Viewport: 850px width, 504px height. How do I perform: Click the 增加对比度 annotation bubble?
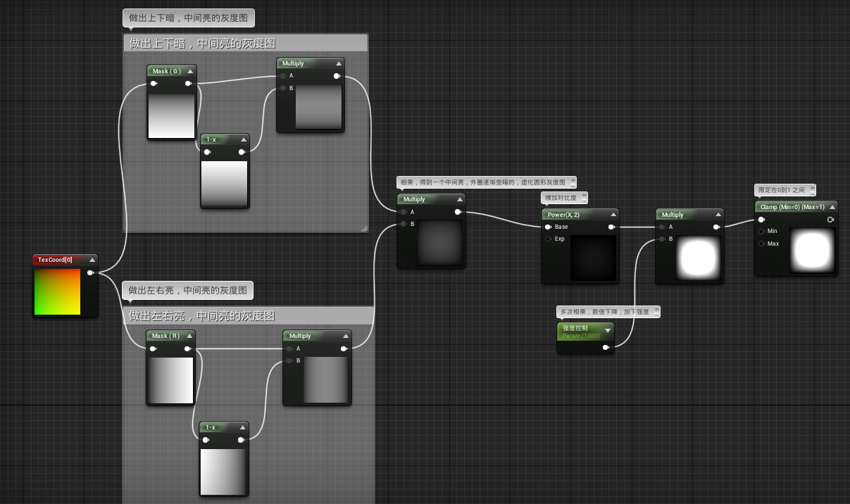pos(565,197)
